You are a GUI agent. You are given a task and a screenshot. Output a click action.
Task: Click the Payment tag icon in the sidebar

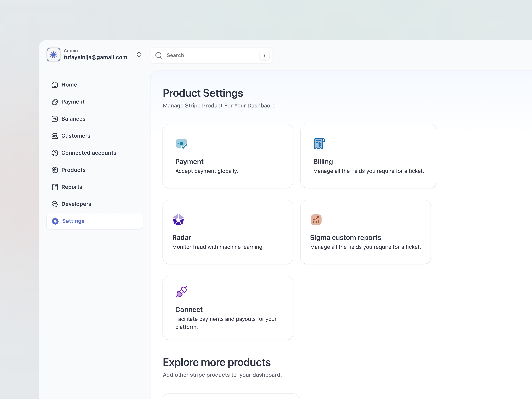[55, 102]
